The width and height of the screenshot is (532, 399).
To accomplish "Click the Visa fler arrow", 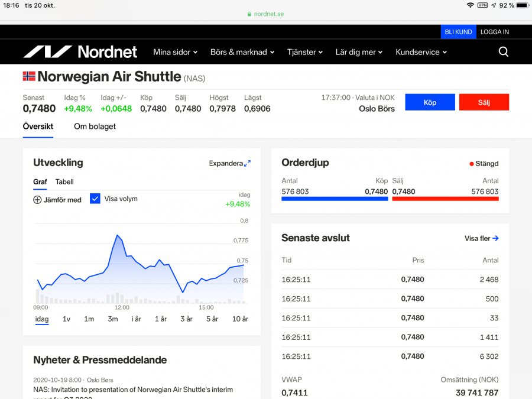I will [495, 238].
